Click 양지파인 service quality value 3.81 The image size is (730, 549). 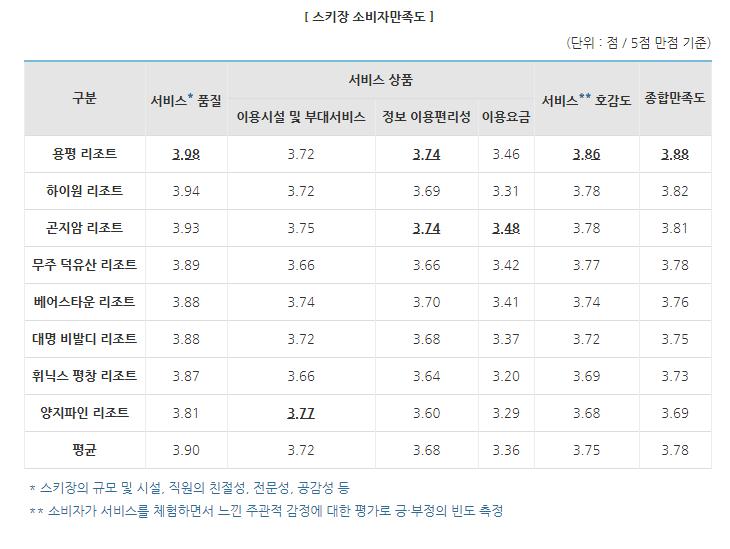click(x=186, y=413)
